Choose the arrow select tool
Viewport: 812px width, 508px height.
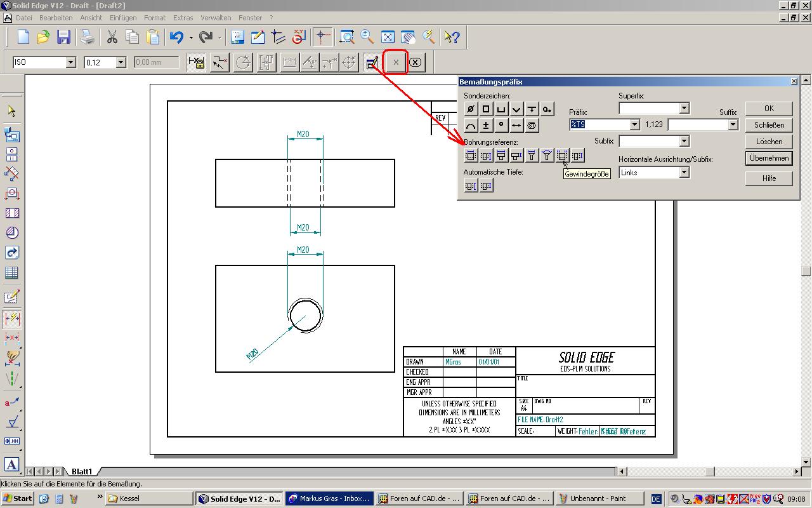pyautogui.click(x=11, y=111)
